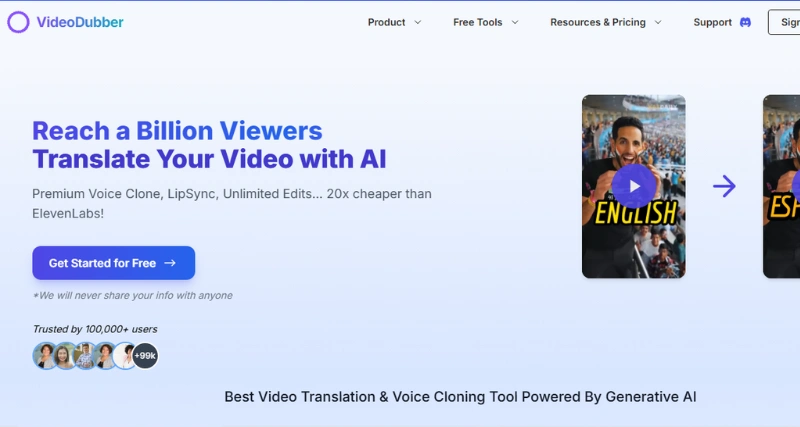This screenshot has width=800, height=427.
Task: Expand the Product chevron
Action: (417, 22)
